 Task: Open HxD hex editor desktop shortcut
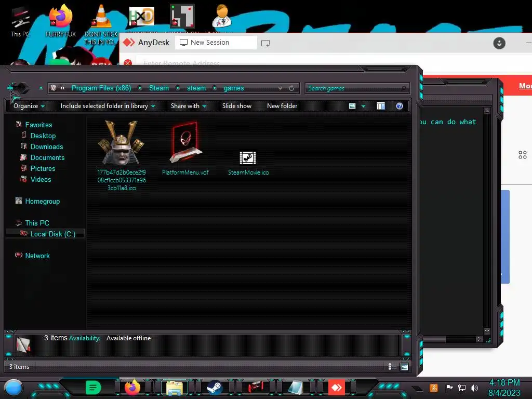(x=142, y=17)
